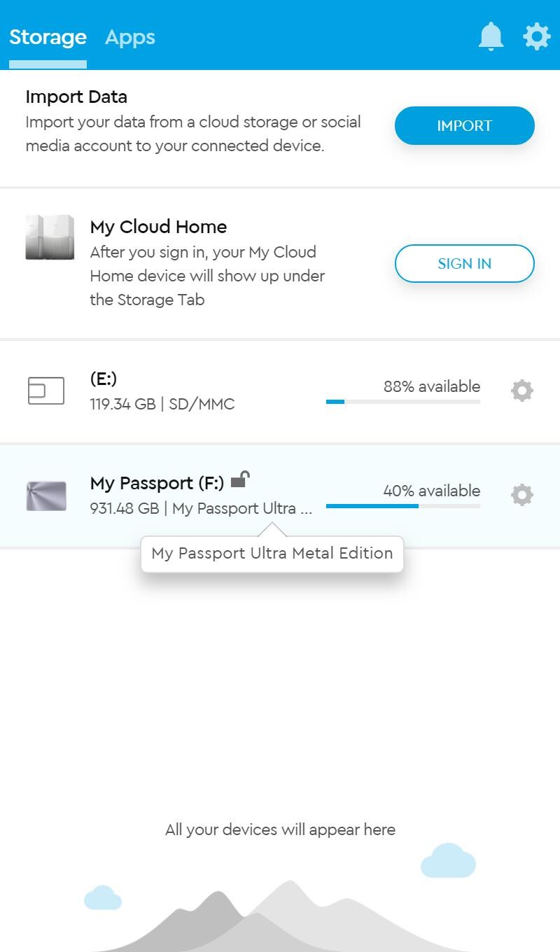Select the (E:) drive name
560x952 pixels.
[104, 379]
